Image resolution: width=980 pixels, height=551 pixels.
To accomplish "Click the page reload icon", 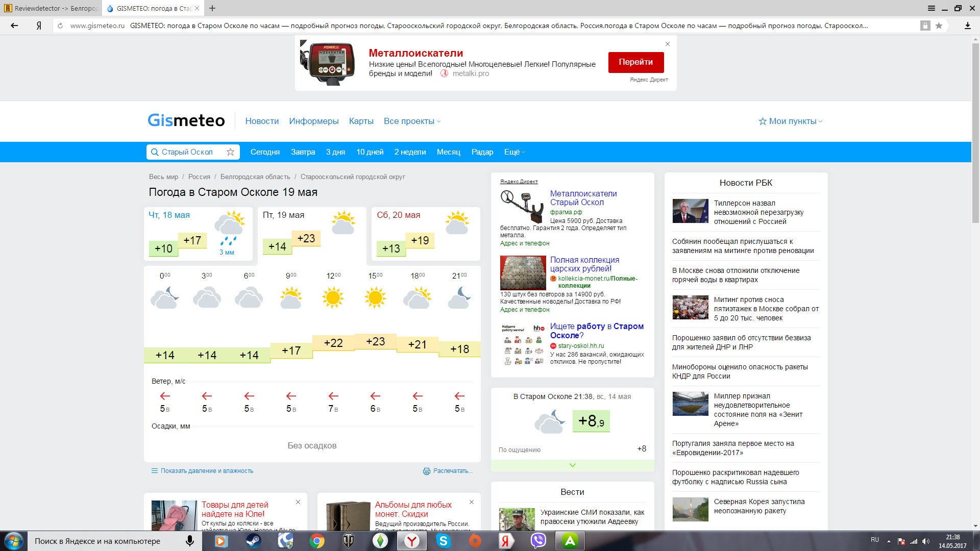I will tap(60, 26).
